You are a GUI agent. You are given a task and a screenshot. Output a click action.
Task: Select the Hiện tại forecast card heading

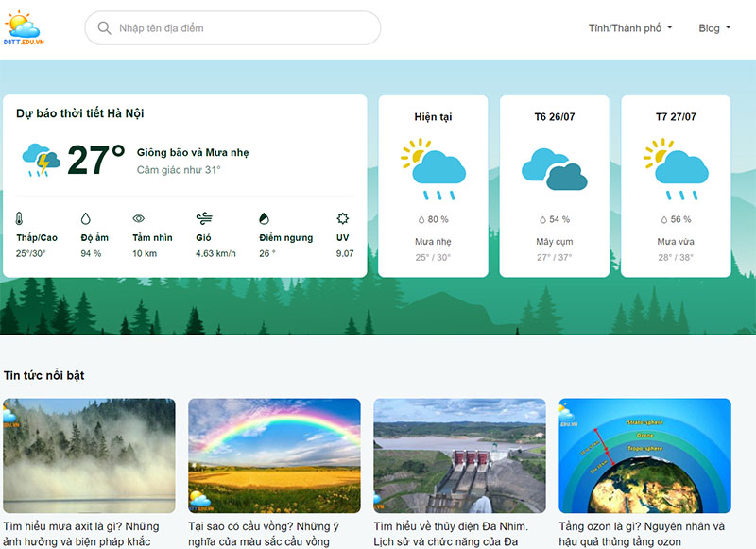(433, 117)
